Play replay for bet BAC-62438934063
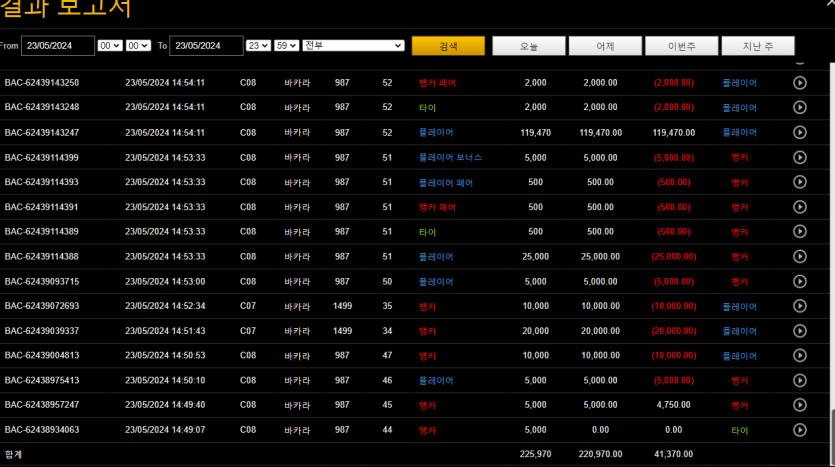 coord(799,430)
